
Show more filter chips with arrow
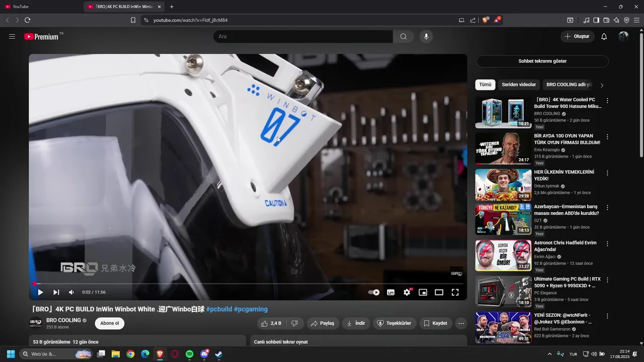tap(602, 85)
